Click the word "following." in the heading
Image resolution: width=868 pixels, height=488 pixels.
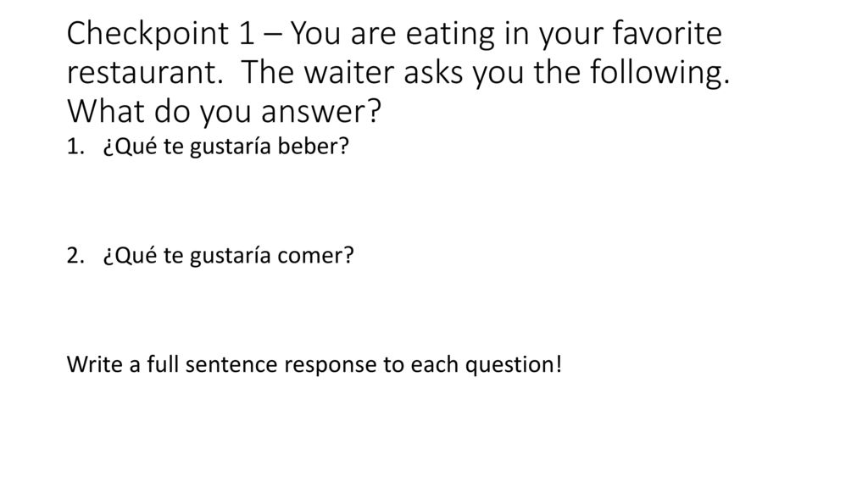click(x=659, y=73)
